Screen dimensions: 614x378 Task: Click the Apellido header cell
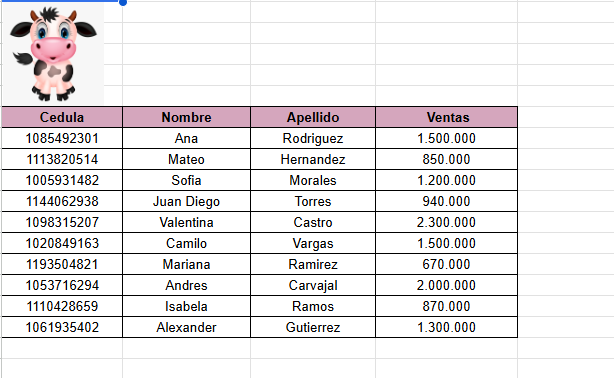[313, 117]
